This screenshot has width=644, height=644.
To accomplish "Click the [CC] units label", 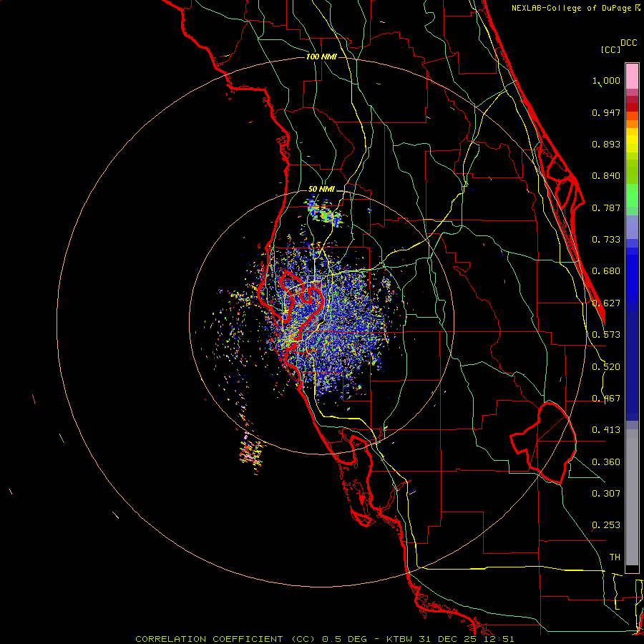I will point(610,49).
